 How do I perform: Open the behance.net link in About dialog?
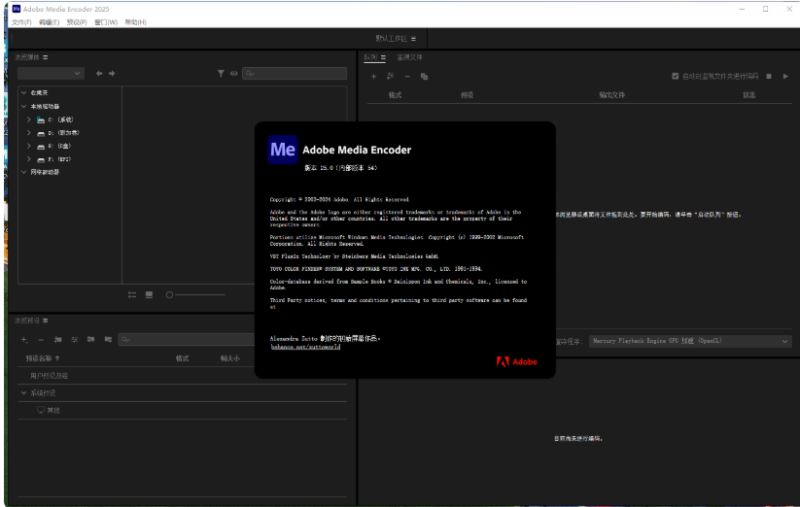tap(305, 347)
